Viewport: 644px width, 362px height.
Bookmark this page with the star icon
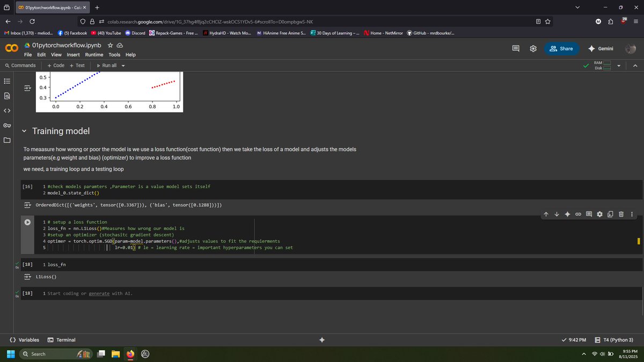coord(548,21)
